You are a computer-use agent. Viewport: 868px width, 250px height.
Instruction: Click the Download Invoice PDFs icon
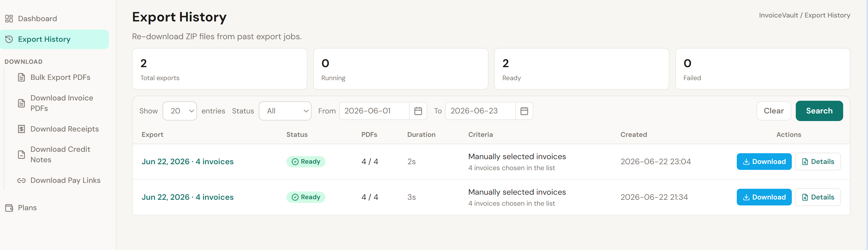click(21, 103)
